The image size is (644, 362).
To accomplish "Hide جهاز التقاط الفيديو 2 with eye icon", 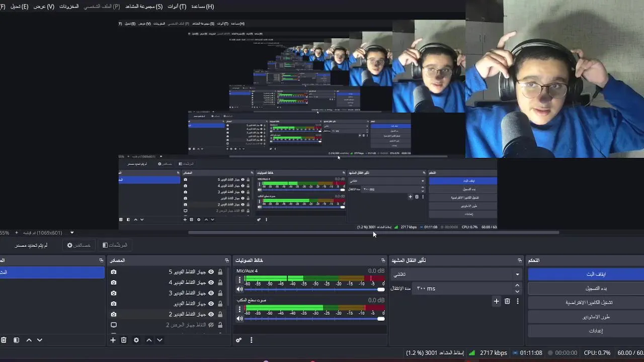I will pyautogui.click(x=211, y=314).
